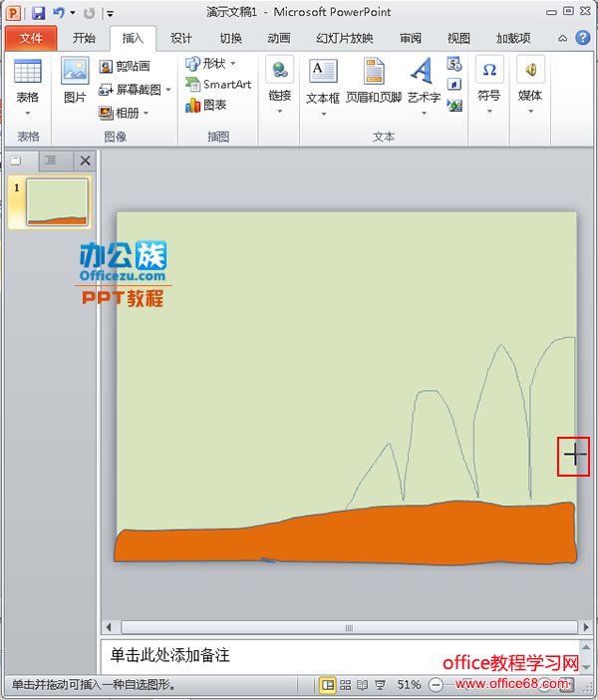Switch to Slide Sorter view
Screen dimensions: 598x700
click(346, 684)
